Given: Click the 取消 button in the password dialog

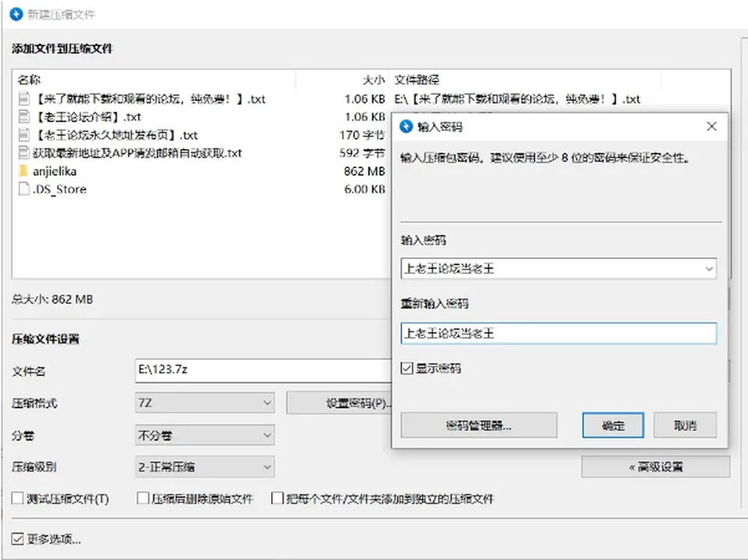Looking at the screenshot, I should point(685,425).
